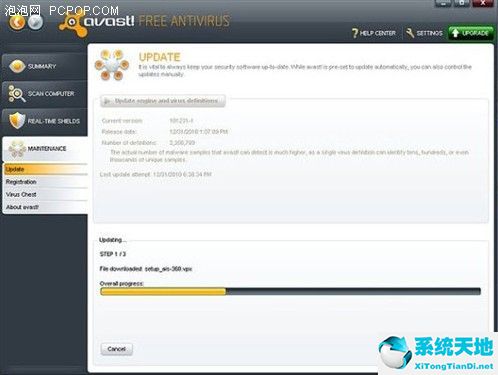Viewport: 498px width, 375px height.
Task: Click the File downloaded setup_ais-360.vpx text
Action: (x=146, y=269)
